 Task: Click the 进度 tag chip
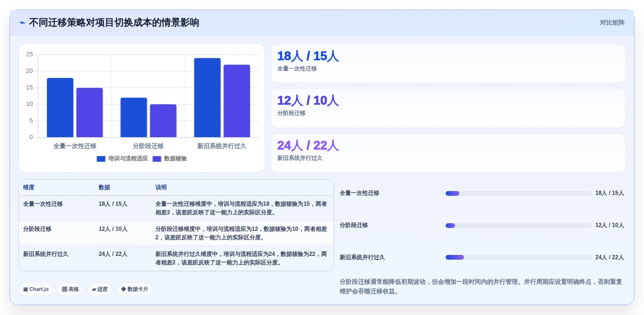click(100, 289)
